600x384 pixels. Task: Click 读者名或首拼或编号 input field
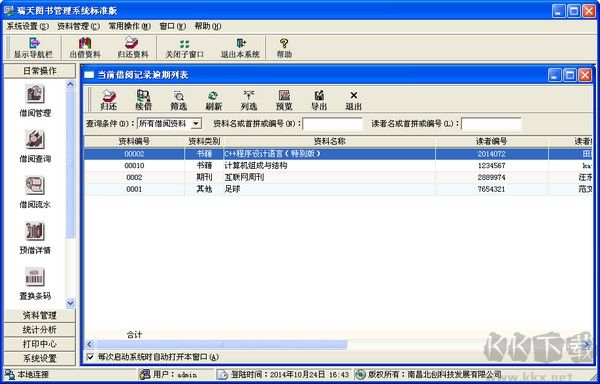click(491, 124)
